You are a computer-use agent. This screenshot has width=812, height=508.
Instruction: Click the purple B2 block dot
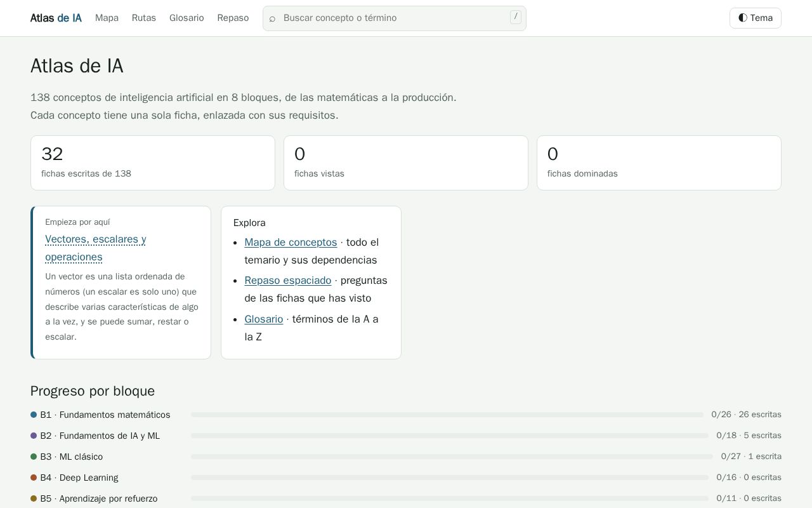click(34, 436)
